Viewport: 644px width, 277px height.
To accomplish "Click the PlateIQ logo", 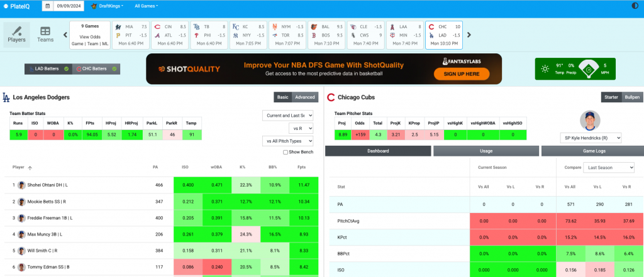I will point(16,6).
